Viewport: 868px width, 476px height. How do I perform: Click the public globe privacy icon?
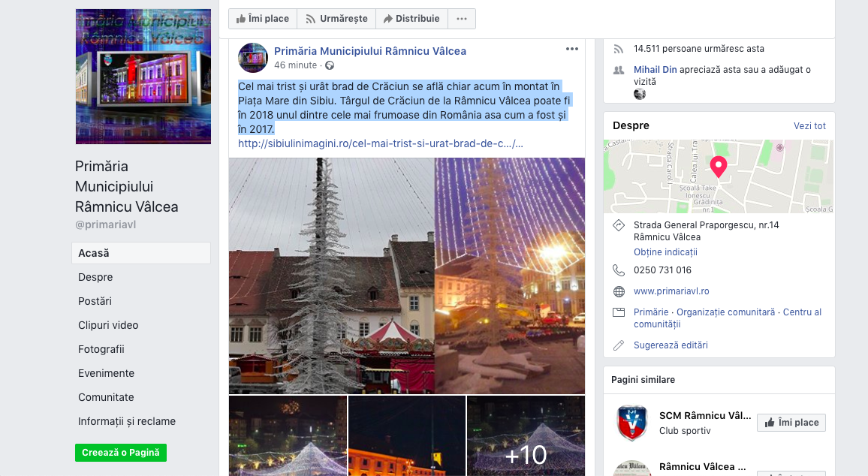click(x=330, y=65)
